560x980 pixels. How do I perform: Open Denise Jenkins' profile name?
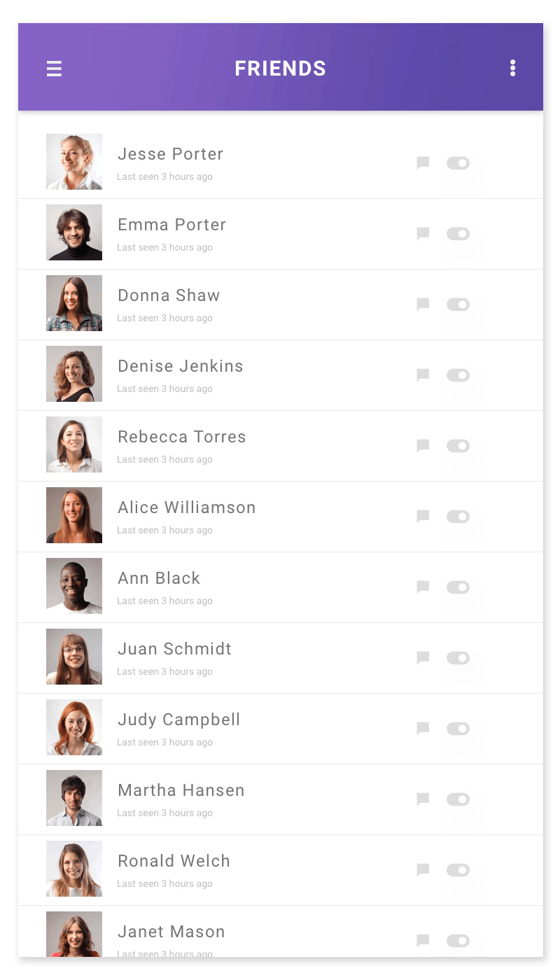click(x=180, y=366)
